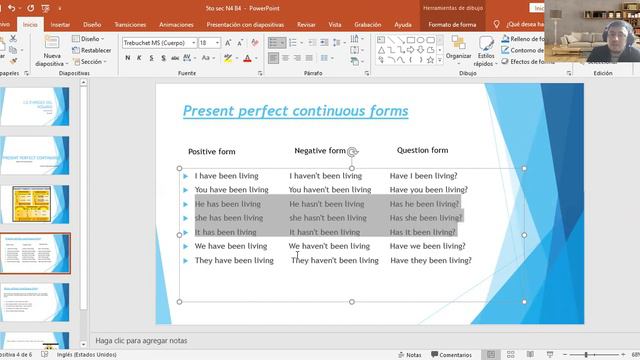This screenshot has width=640, height=360.
Task: Click the text highlight color swatch
Action: [x=228, y=58]
